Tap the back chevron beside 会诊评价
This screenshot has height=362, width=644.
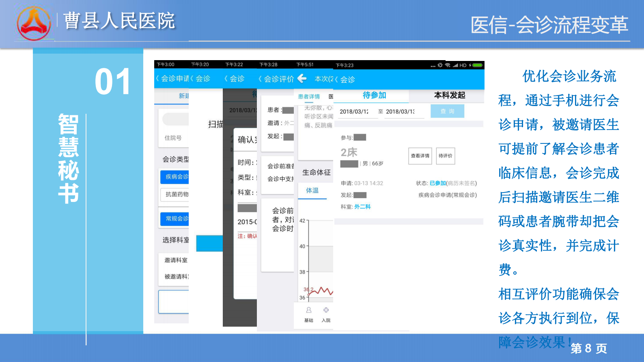260,79
